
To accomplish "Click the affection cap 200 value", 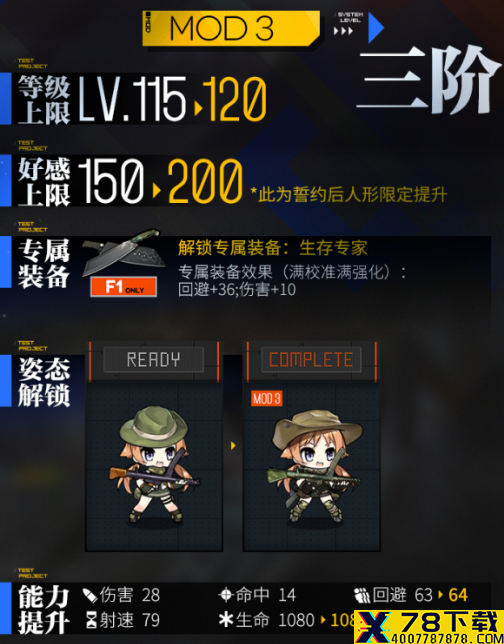I will (205, 181).
